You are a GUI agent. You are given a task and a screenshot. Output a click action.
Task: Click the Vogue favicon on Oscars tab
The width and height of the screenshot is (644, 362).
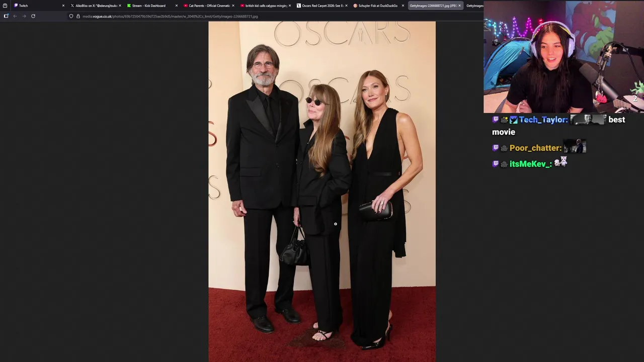pyautogui.click(x=299, y=6)
